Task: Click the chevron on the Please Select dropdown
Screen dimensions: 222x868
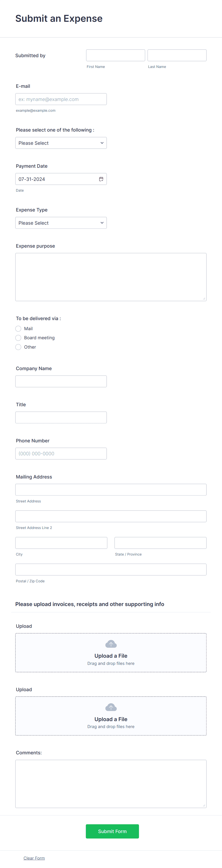Action: tap(102, 143)
